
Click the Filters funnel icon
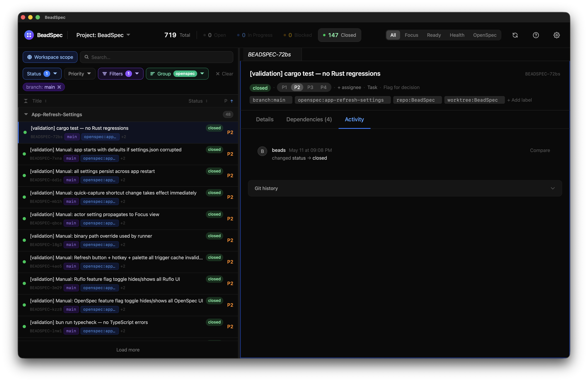click(104, 74)
